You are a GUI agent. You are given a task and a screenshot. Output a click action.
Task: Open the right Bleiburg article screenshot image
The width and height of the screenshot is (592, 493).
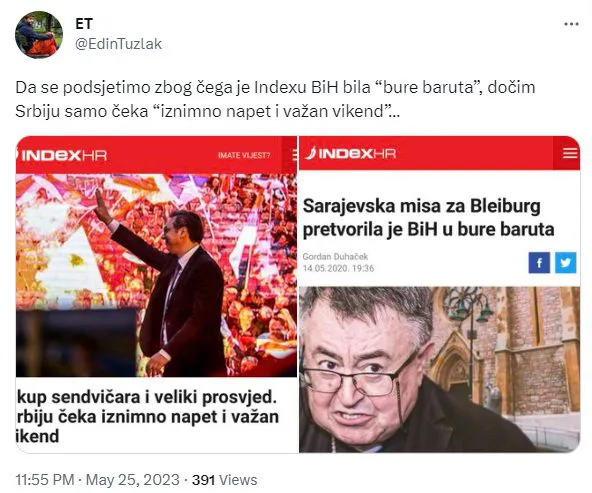[439, 294]
